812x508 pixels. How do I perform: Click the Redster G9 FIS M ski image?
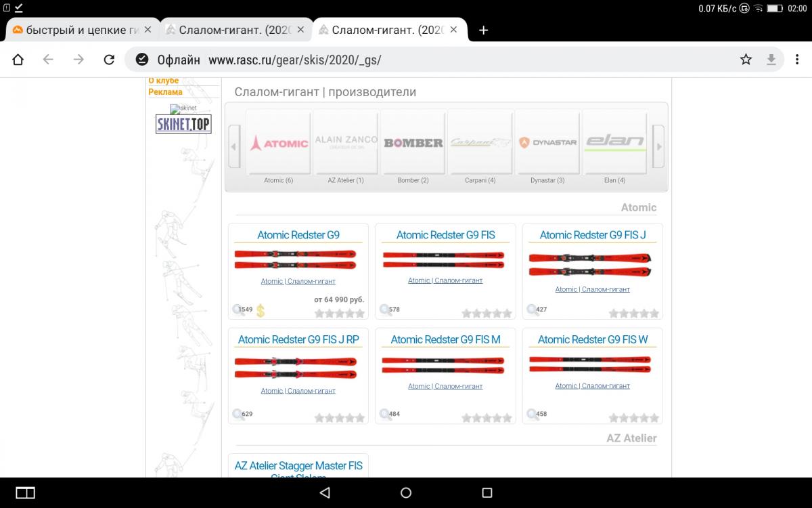[x=443, y=365]
